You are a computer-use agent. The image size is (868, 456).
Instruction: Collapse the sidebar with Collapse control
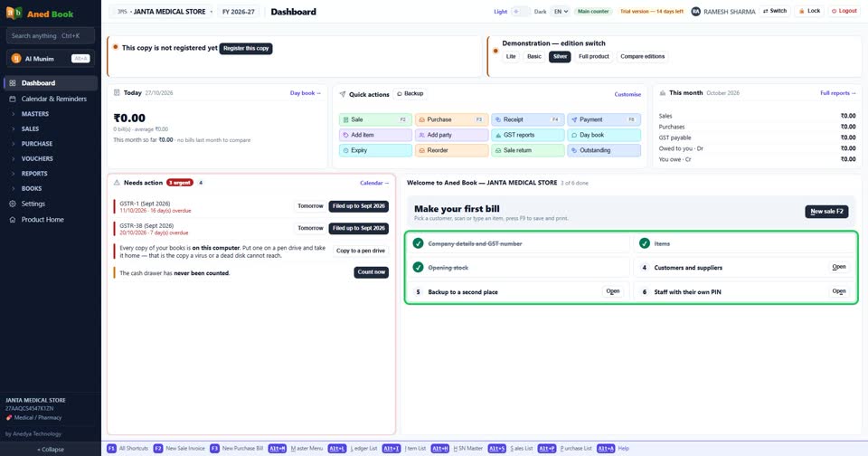[51, 450]
